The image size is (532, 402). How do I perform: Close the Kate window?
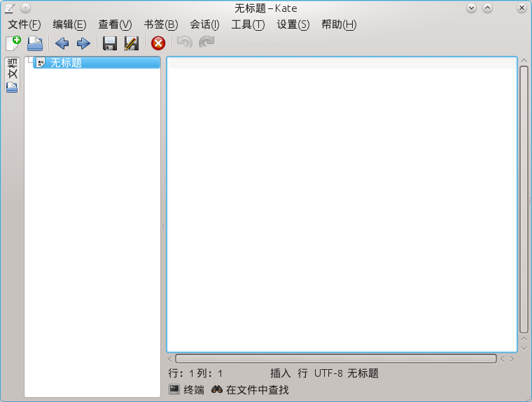(521, 8)
